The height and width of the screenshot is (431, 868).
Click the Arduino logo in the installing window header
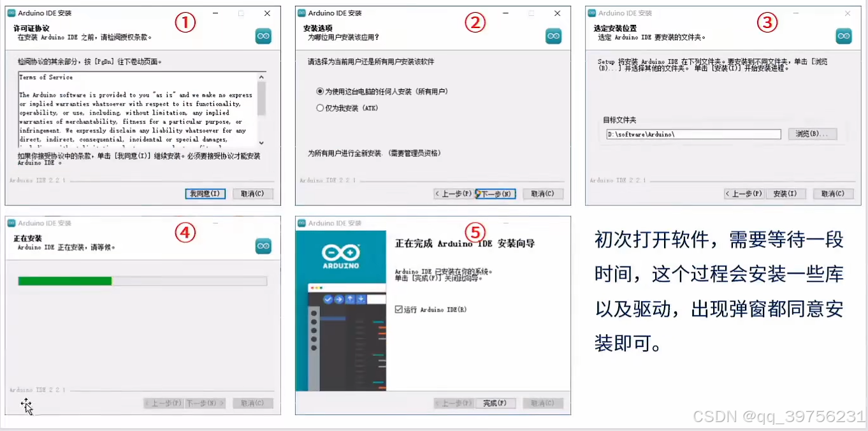(x=263, y=246)
